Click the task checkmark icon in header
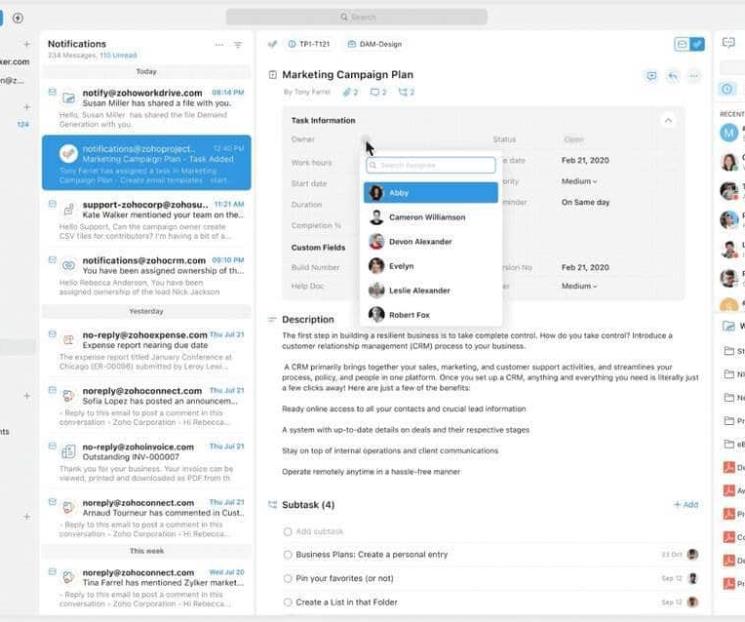This screenshot has height=622, width=745. point(272,44)
